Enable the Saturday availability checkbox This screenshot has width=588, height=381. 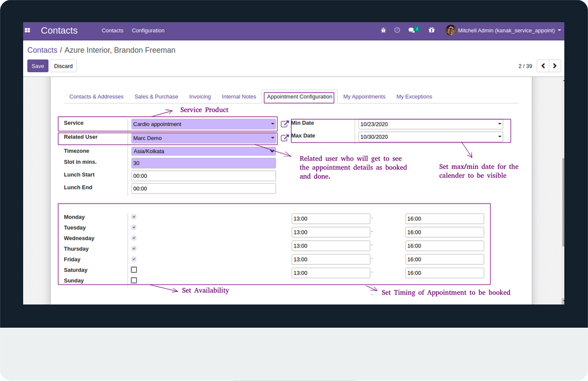pyautogui.click(x=134, y=270)
